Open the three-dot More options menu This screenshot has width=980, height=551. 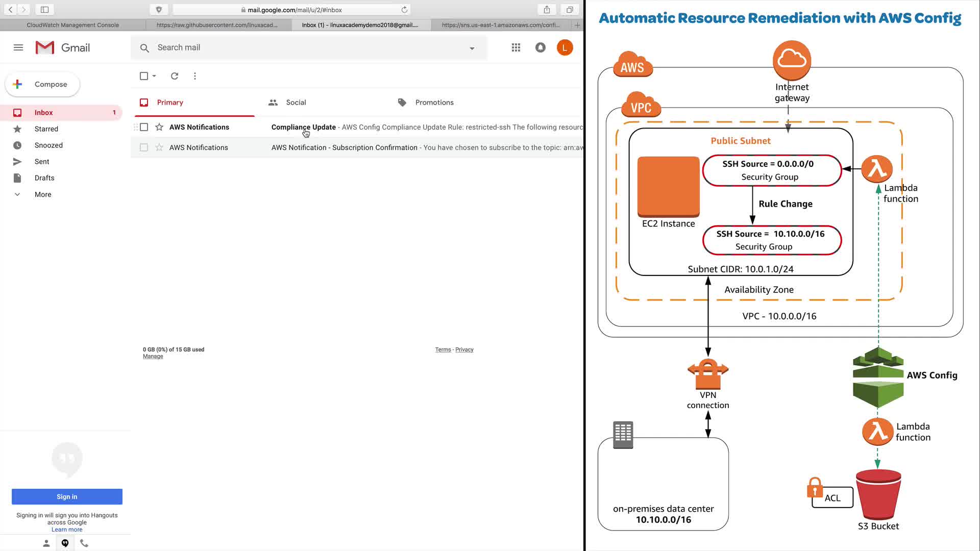click(195, 76)
